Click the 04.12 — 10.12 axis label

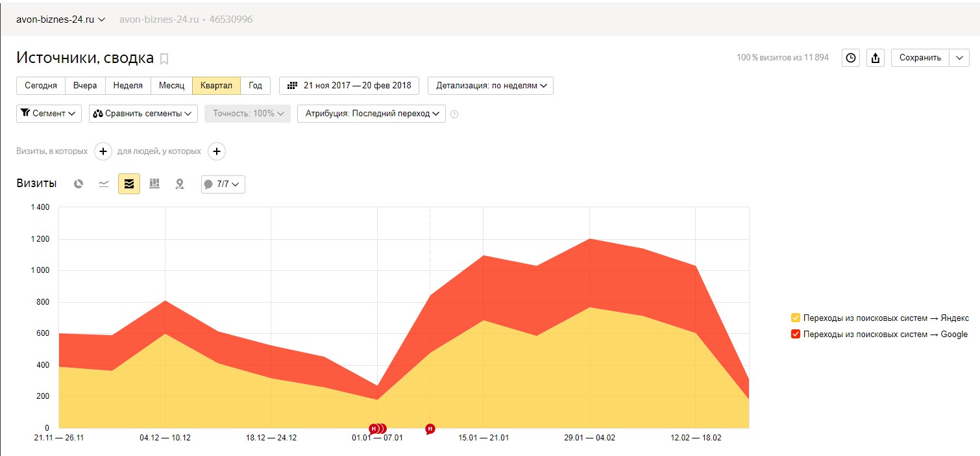tap(165, 438)
